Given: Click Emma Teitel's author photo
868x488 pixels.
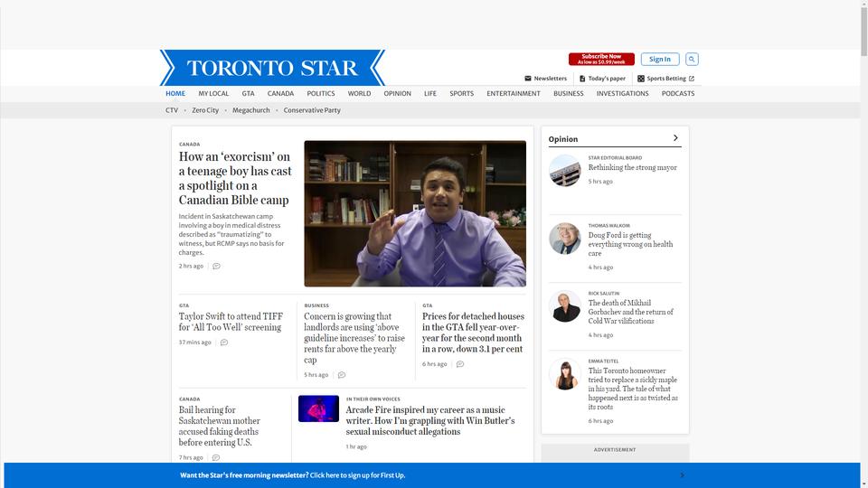Looking at the screenshot, I should coord(564,374).
